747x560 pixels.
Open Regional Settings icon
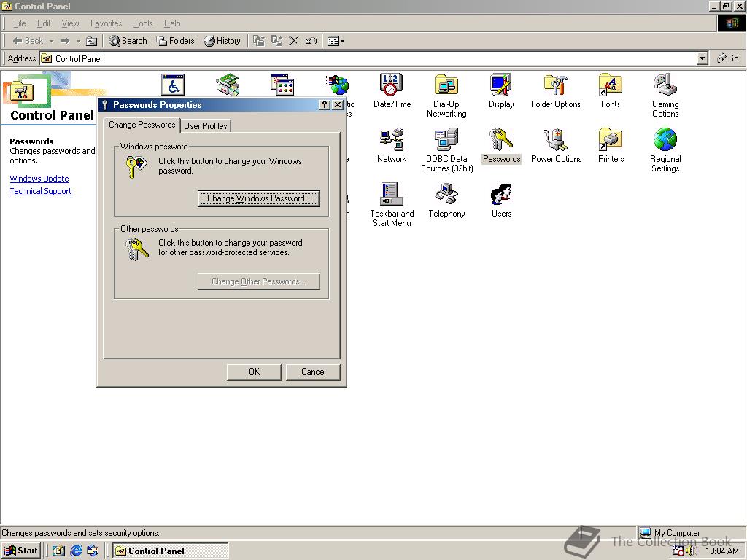pyautogui.click(x=665, y=150)
